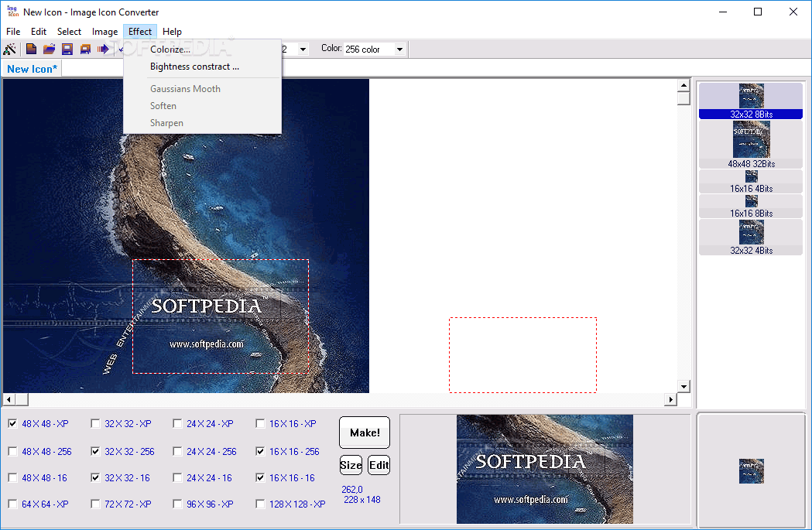Uncheck the 16X16 - 256 checkbox
Image resolution: width=812 pixels, height=530 pixels.
[260, 451]
